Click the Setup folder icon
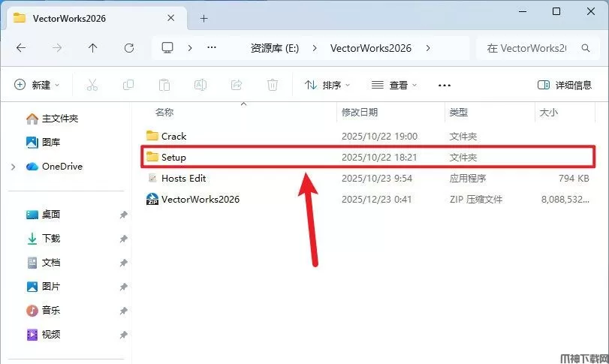 pyautogui.click(x=152, y=157)
